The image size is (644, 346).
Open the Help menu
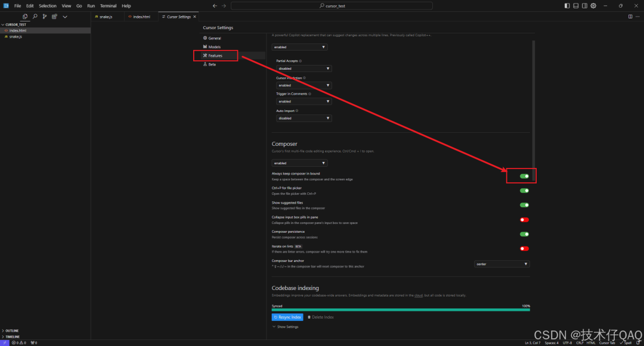pyautogui.click(x=126, y=6)
